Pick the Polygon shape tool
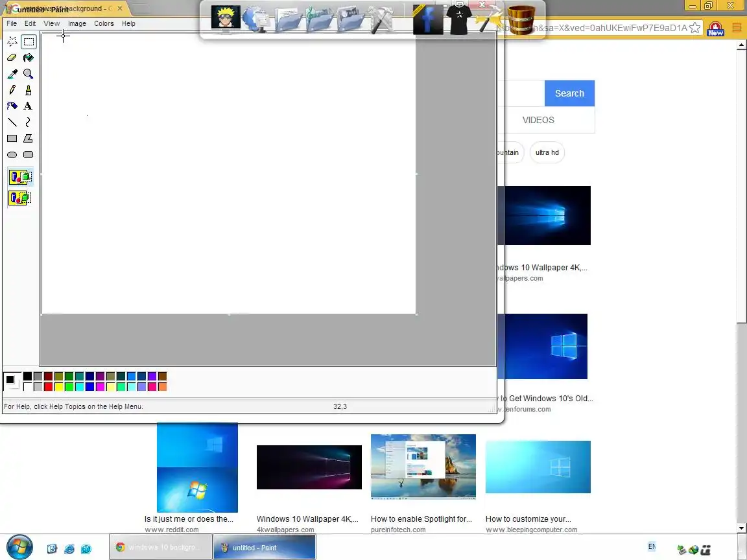Image resolution: width=747 pixels, height=560 pixels. [x=29, y=139]
